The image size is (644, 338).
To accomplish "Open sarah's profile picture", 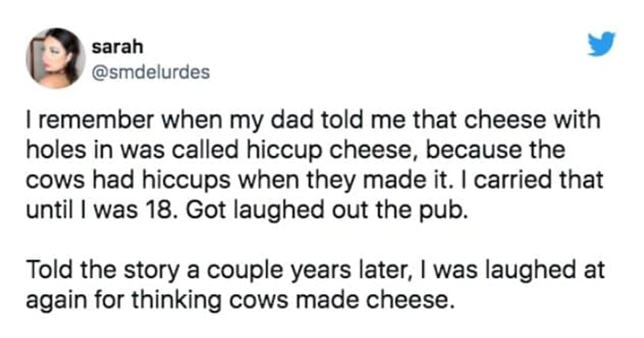I will tap(55, 58).
